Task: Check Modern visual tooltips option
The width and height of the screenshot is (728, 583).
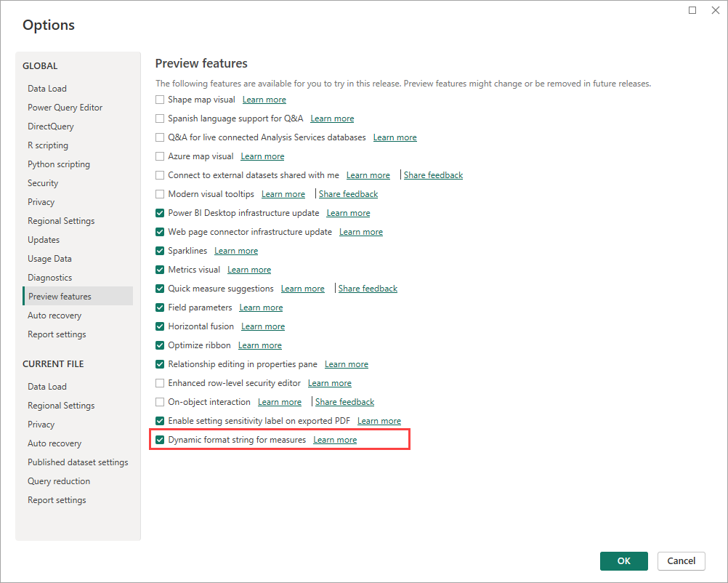Action: [x=160, y=194]
